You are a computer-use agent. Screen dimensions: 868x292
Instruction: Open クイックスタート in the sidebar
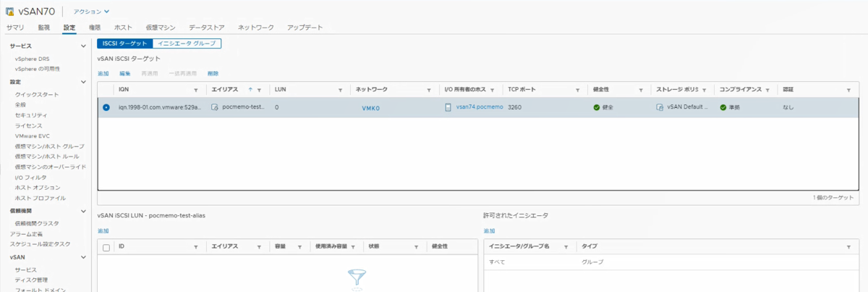click(37, 95)
